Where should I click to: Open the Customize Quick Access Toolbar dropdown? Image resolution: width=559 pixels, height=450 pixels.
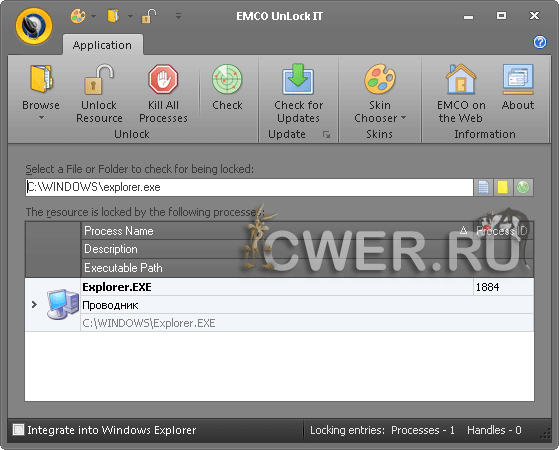178,16
